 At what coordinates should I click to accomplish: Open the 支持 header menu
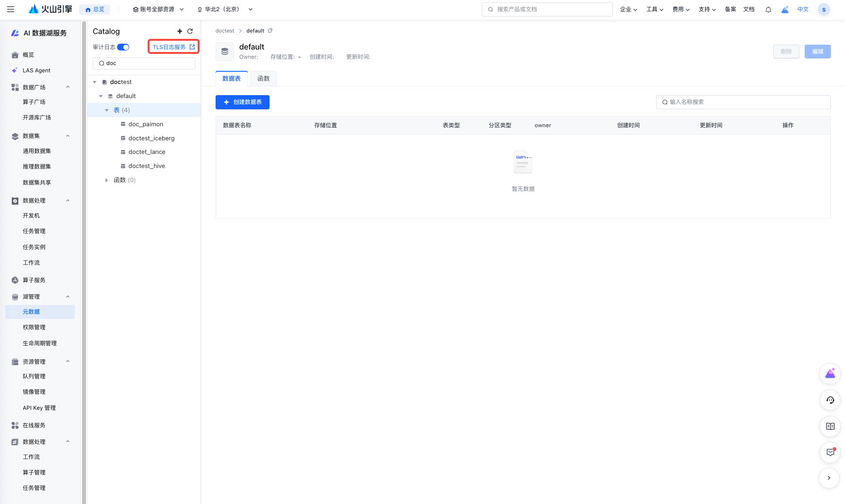(x=707, y=9)
